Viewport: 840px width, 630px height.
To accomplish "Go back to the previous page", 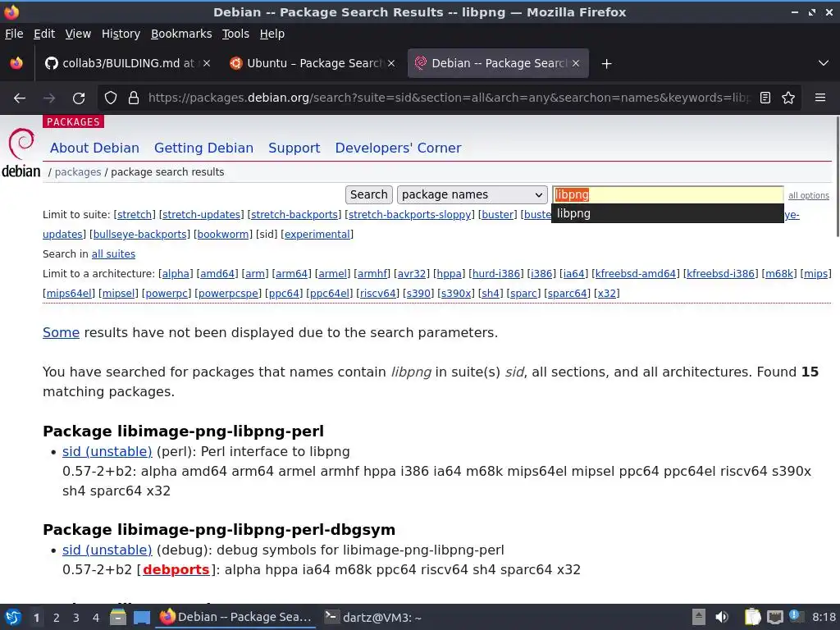I will click(x=20, y=98).
